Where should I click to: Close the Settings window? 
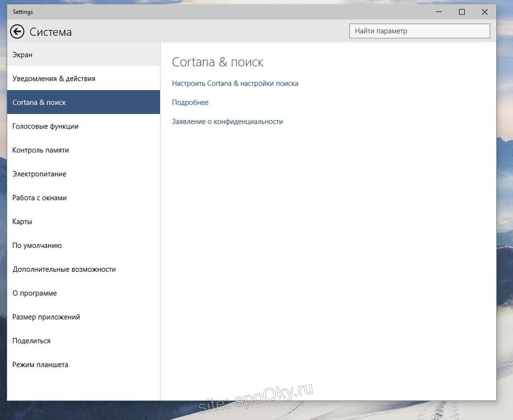point(485,12)
